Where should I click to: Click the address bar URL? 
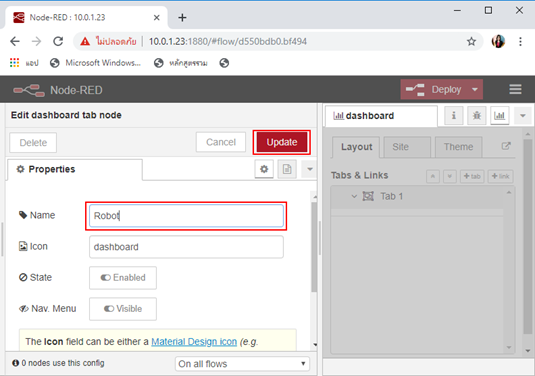click(x=228, y=42)
